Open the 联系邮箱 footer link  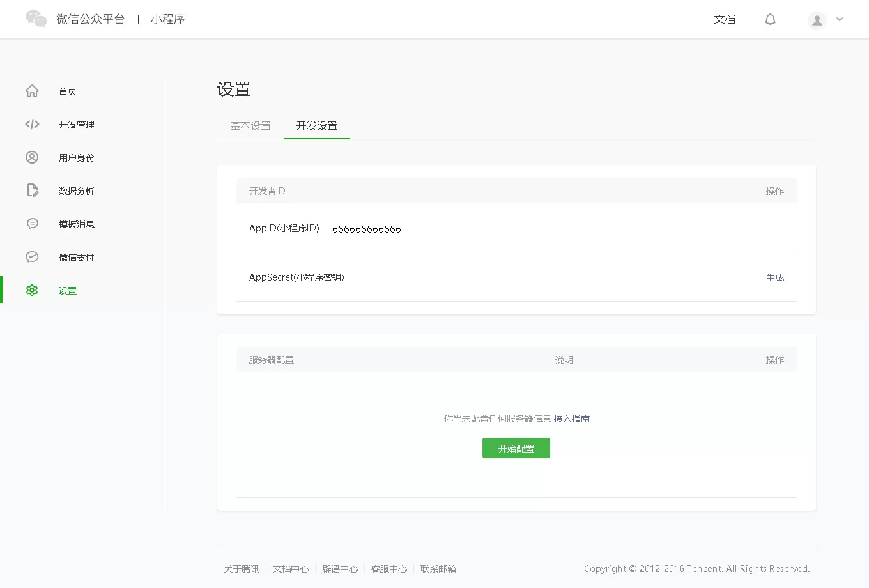(x=438, y=569)
